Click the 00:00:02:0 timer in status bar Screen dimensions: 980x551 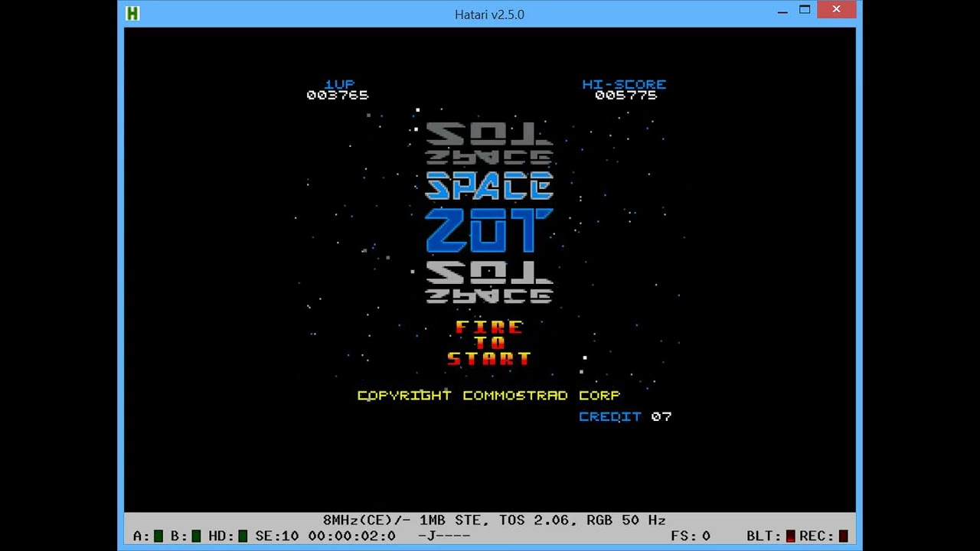(x=351, y=536)
